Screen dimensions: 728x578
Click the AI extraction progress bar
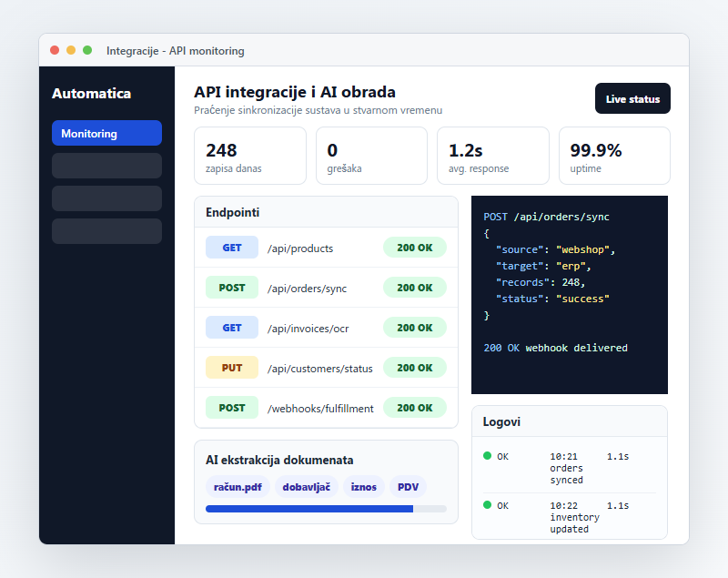[x=326, y=509]
